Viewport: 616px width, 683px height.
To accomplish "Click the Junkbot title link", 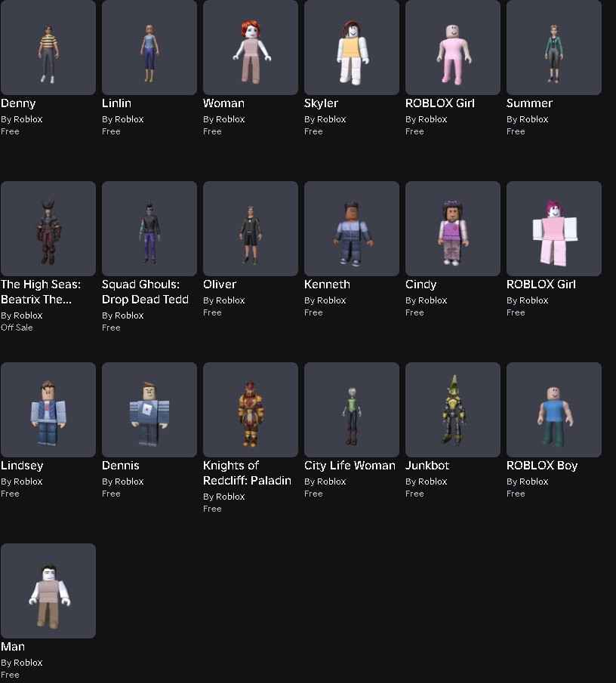I will point(427,466).
